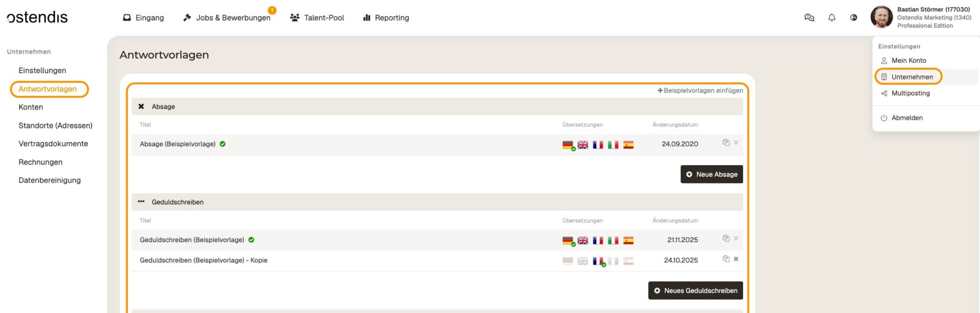The height and width of the screenshot is (313, 980).
Task: Copy the Absage (Beispielvorlage) template
Action: (725, 143)
